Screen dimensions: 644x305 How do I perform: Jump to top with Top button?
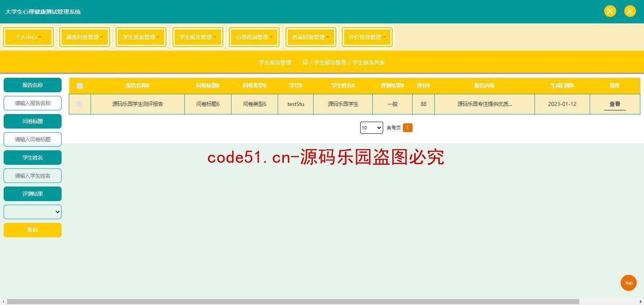click(628, 283)
